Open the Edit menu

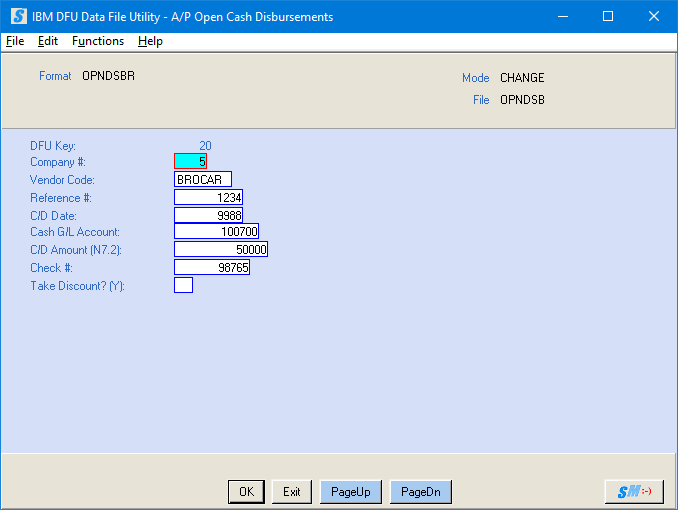click(x=48, y=41)
